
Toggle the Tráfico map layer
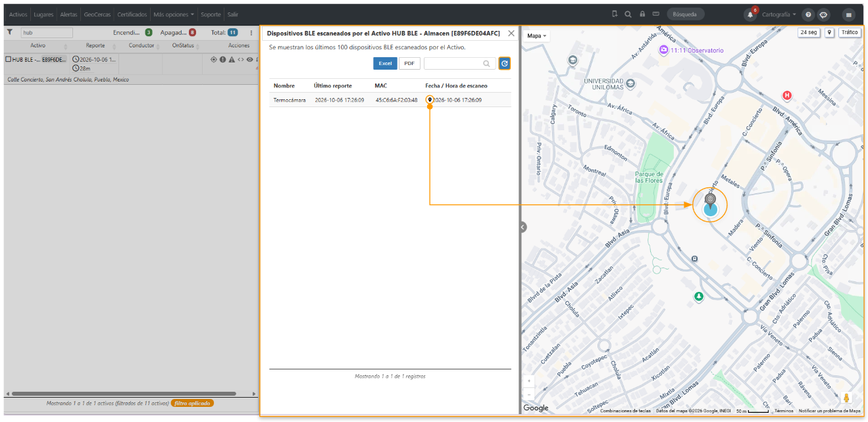pyautogui.click(x=850, y=32)
